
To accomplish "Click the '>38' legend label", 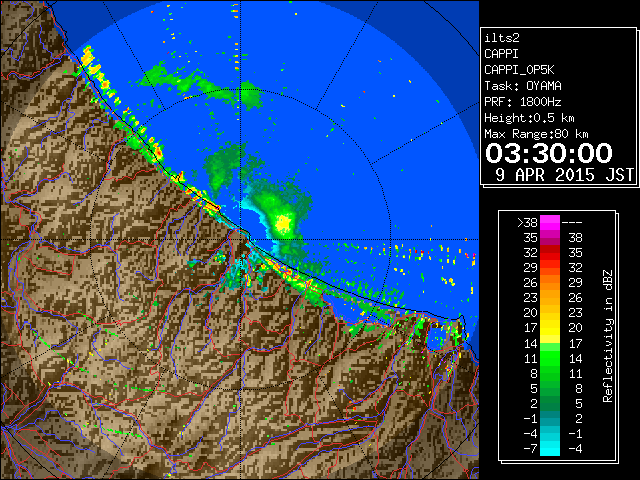I will (527, 223).
